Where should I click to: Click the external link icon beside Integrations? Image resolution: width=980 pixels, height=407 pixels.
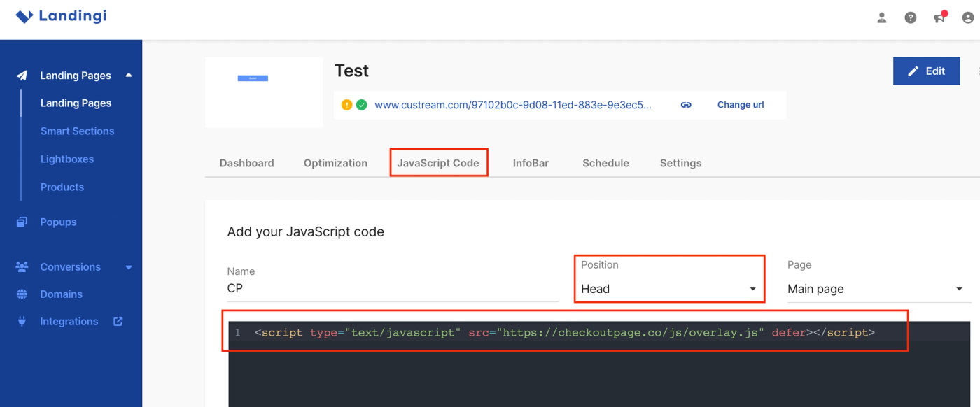click(x=118, y=321)
